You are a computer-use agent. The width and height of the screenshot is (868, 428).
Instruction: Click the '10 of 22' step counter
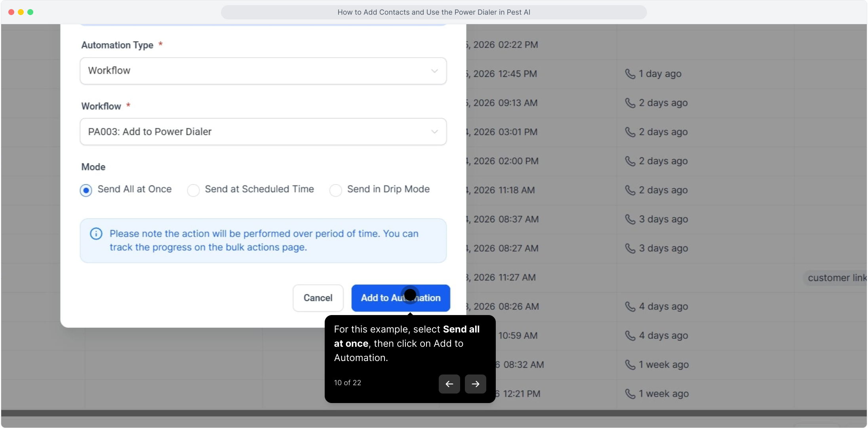(347, 382)
